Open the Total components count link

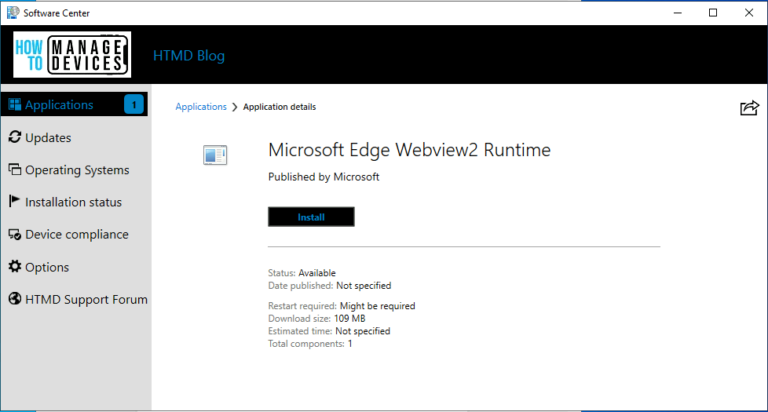pos(350,344)
